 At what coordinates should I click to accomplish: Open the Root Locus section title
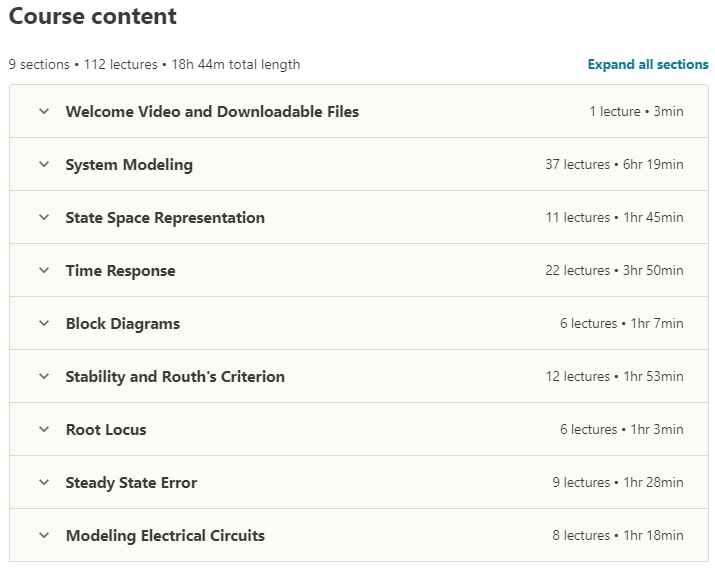[106, 429]
